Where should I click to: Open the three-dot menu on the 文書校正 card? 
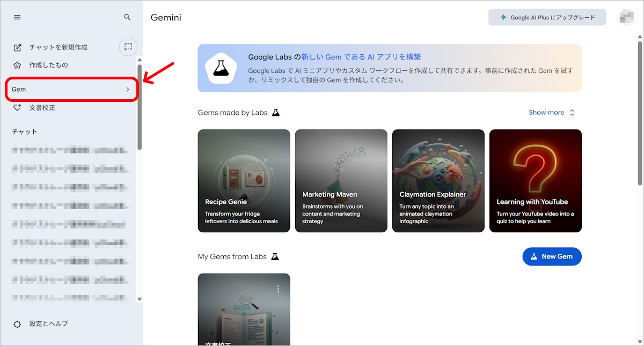[x=279, y=289]
